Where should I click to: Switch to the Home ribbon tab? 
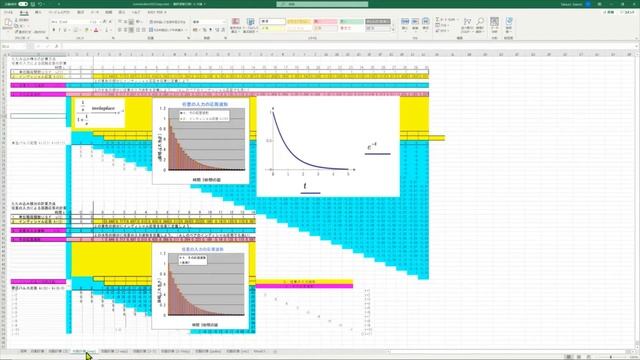(x=24, y=13)
